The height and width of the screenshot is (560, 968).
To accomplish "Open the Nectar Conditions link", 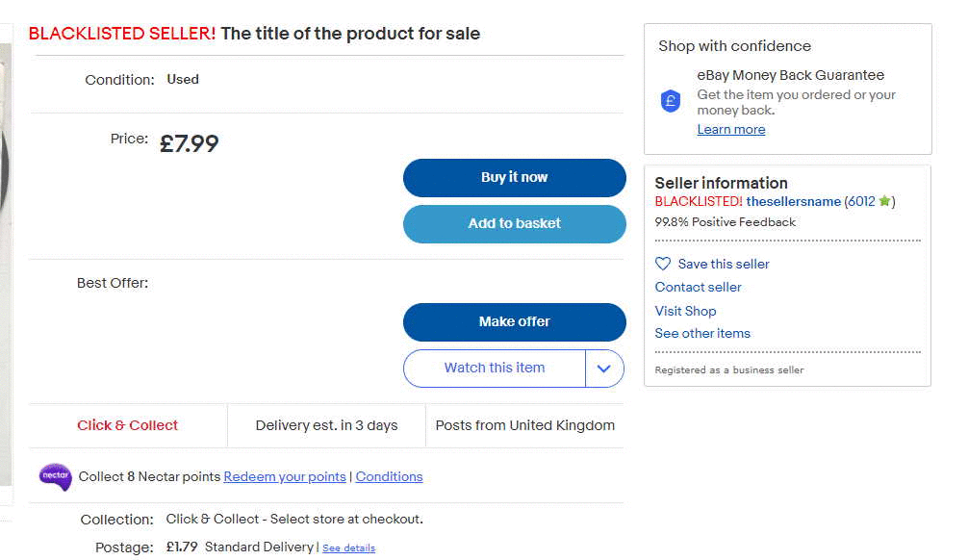I will [389, 477].
